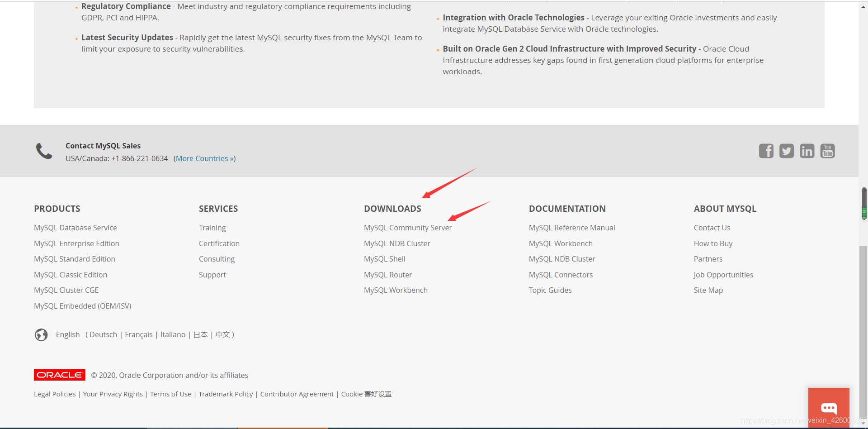Image resolution: width=868 pixels, height=429 pixels.
Task: Click the globe language icon
Action: 41,335
